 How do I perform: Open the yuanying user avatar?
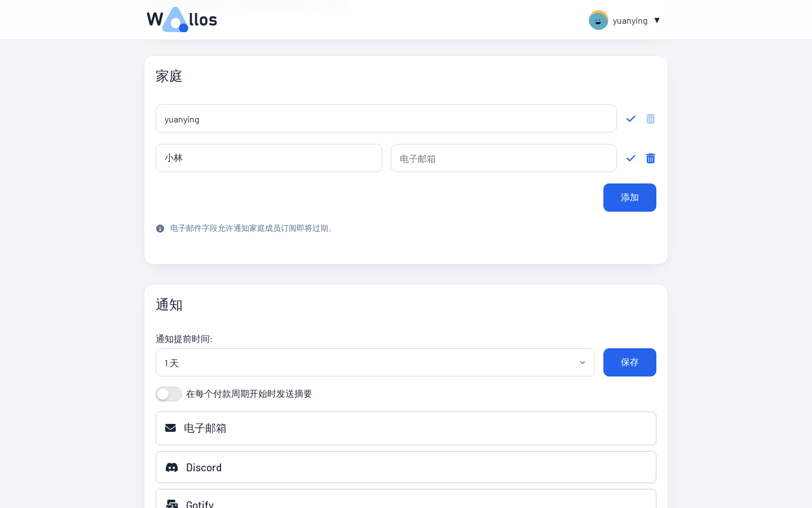coord(598,20)
